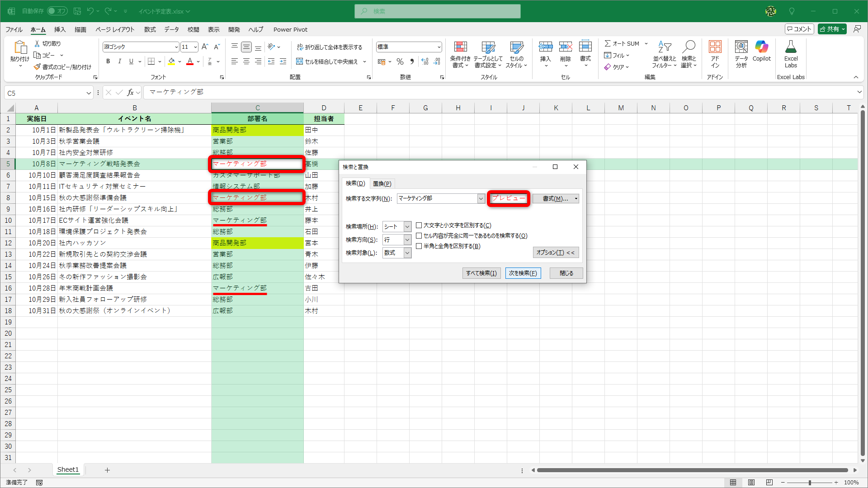This screenshot has width=868, height=488.
Task: Open the font name 游ゴシック dropdown
Action: tap(176, 47)
